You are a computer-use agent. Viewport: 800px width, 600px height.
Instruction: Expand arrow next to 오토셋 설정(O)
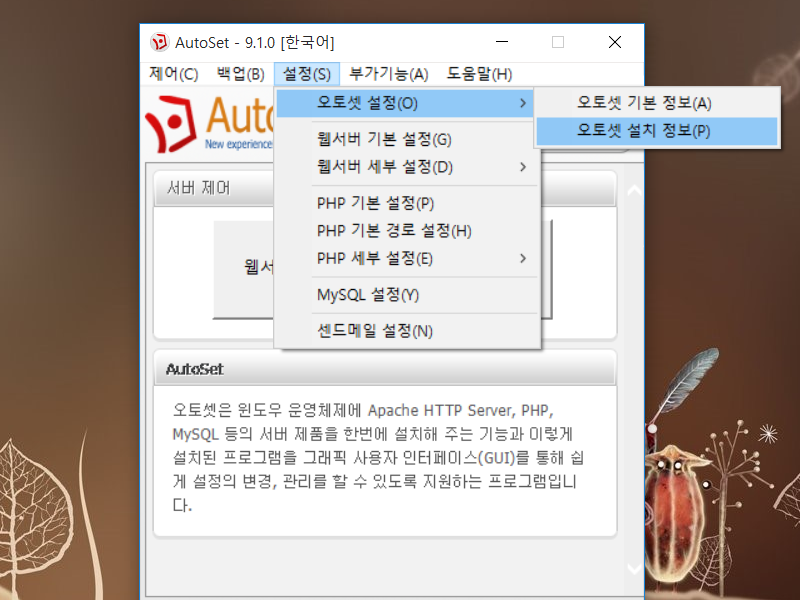pyautogui.click(x=522, y=104)
